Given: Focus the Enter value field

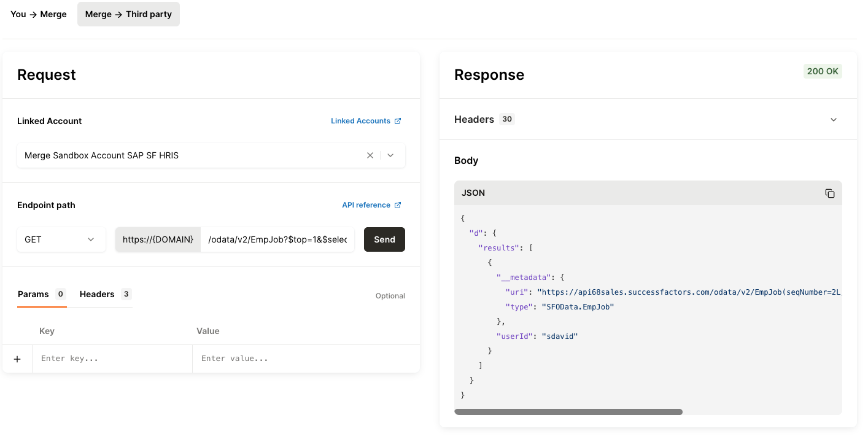Looking at the screenshot, I should pyautogui.click(x=306, y=359).
